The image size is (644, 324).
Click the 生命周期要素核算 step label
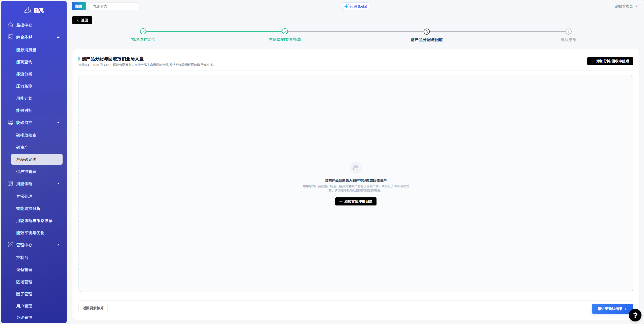point(285,39)
